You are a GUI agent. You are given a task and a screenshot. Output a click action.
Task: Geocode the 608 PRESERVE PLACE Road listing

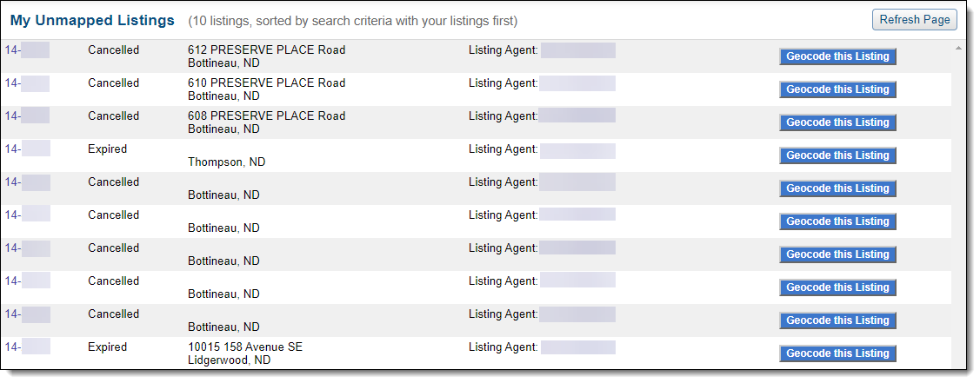[x=837, y=122]
